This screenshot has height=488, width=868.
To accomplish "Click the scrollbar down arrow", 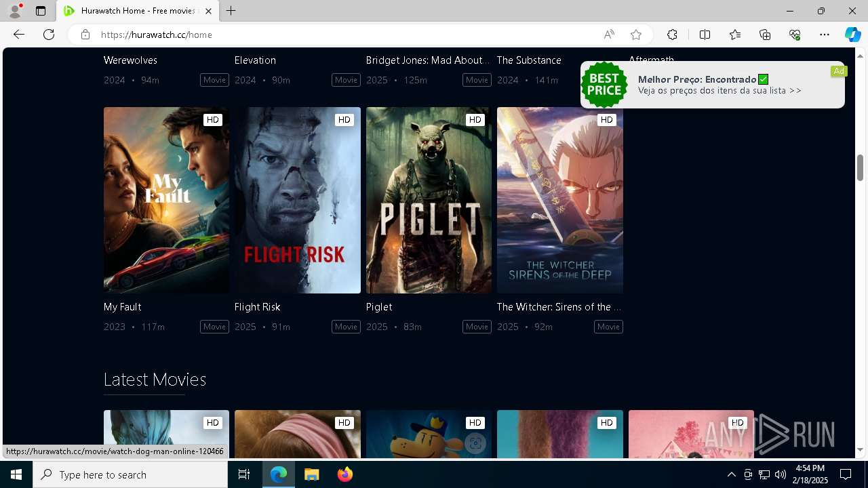I will tap(860, 449).
